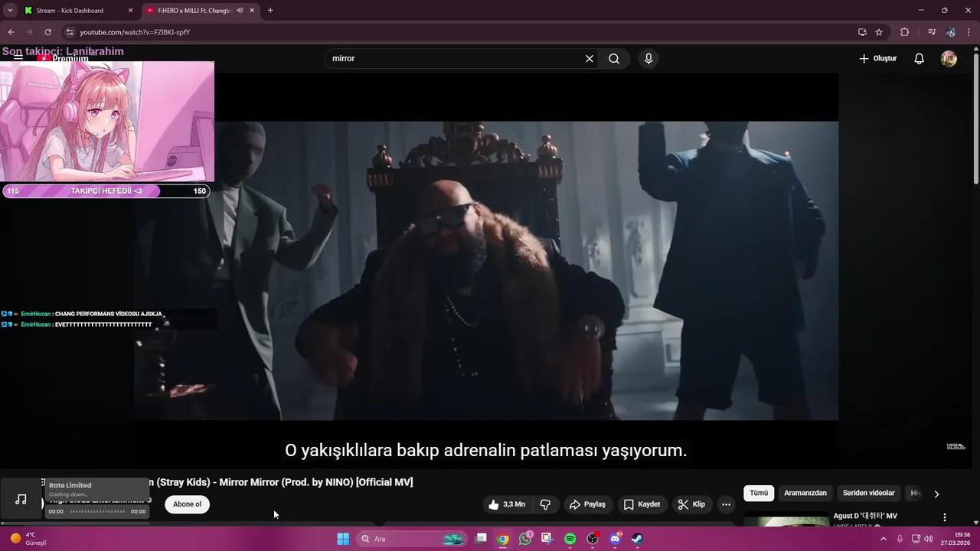
Task: Select the Seriden videolar filter chip
Action: click(868, 494)
